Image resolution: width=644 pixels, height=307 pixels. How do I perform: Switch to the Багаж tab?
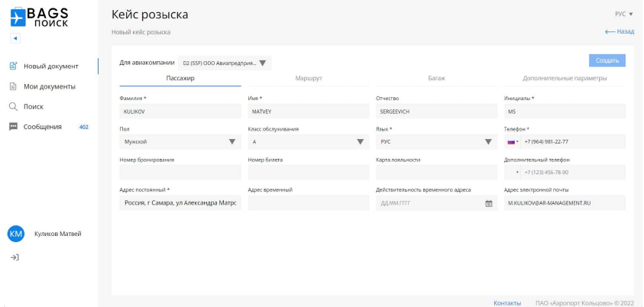[436, 79]
